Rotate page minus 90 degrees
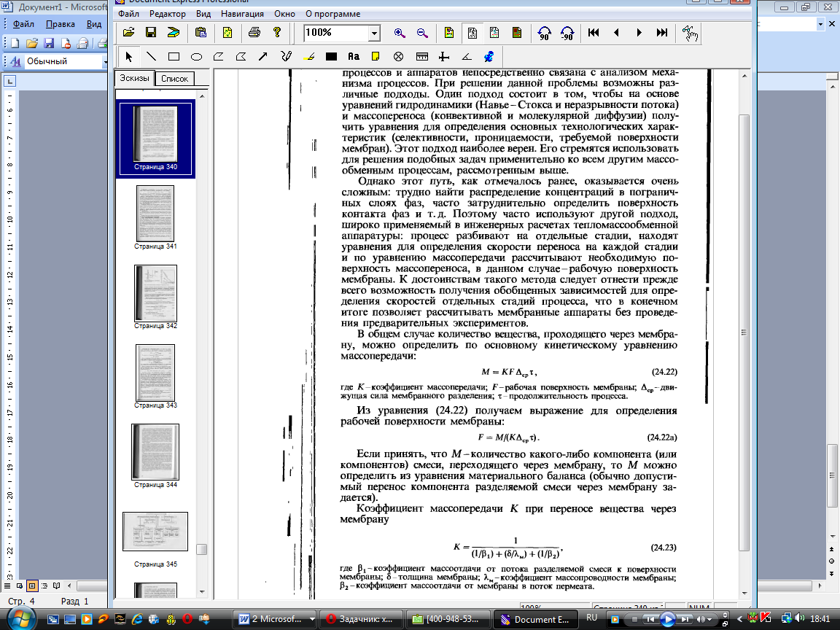Image resolution: width=840 pixels, height=630 pixels. [x=567, y=34]
